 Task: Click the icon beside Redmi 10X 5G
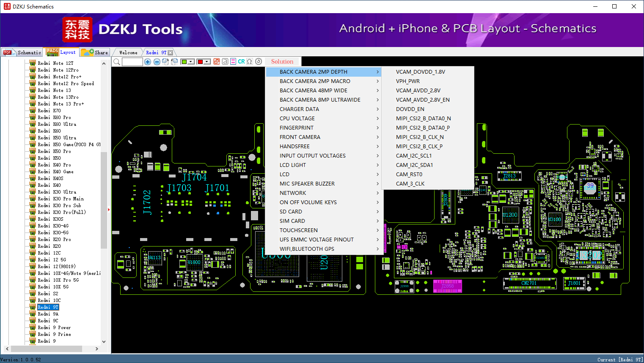pyautogui.click(x=33, y=287)
